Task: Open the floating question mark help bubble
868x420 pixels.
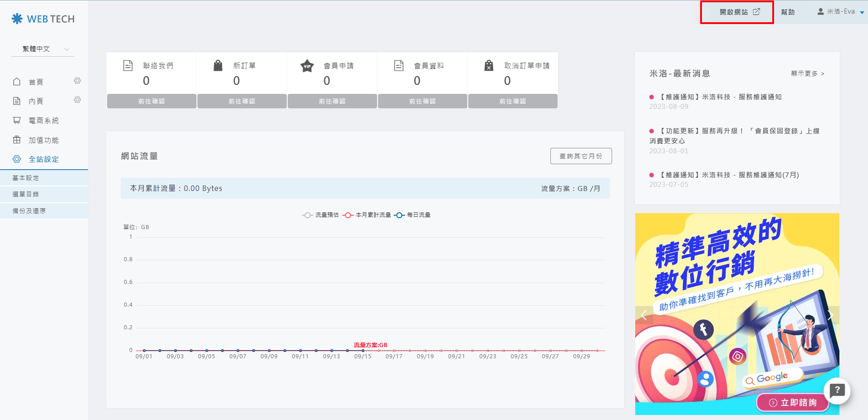Action: [x=837, y=391]
